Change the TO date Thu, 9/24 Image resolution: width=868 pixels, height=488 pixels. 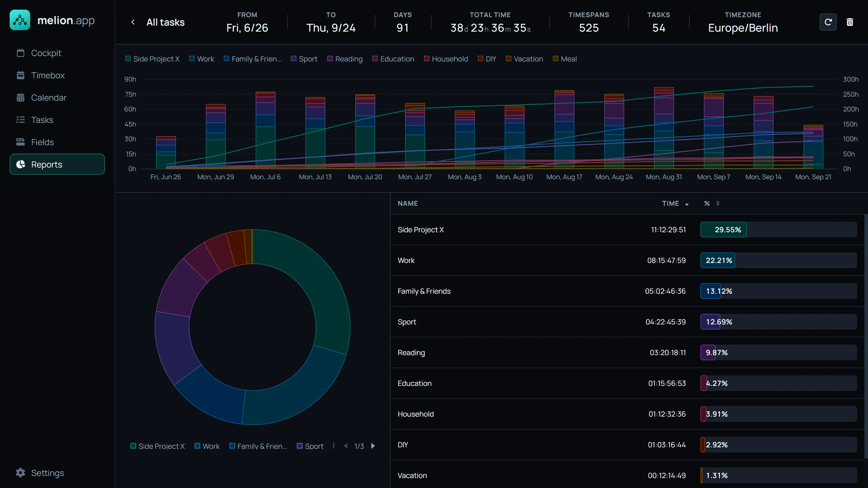coord(331,28)
